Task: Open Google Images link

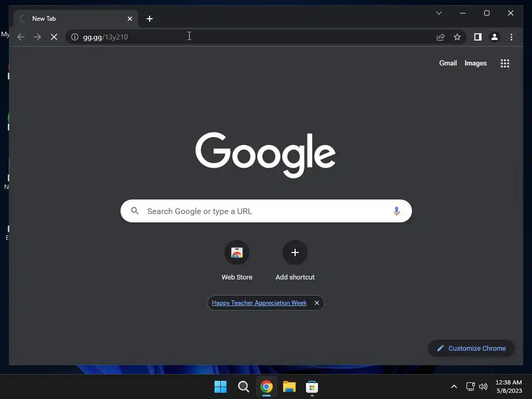Action: (x=475, y=63)
